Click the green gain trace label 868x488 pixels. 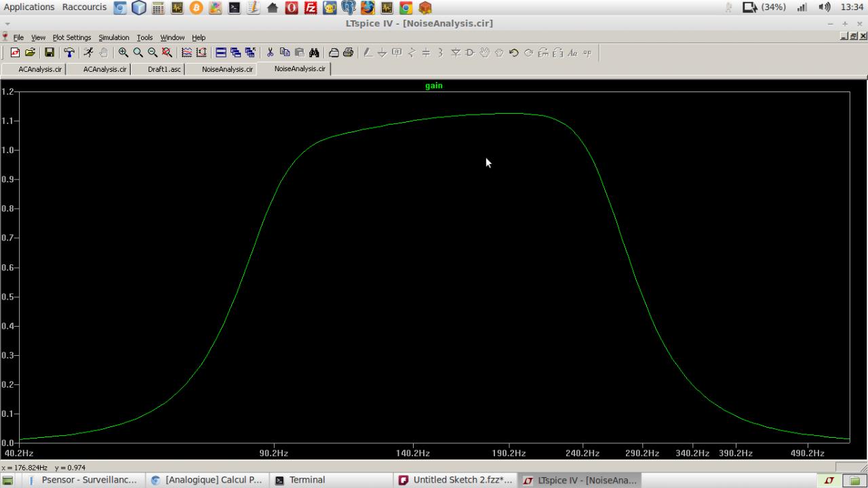(433, 85)
